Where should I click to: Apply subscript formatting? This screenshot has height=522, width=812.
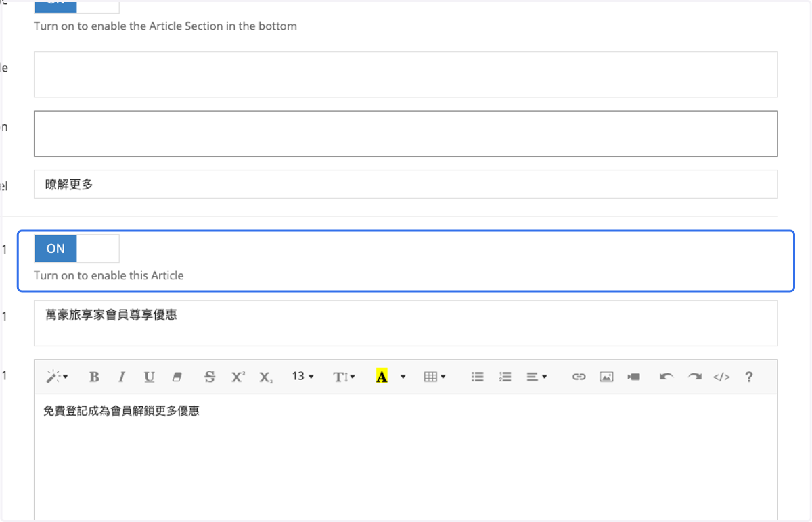(265, 377)
